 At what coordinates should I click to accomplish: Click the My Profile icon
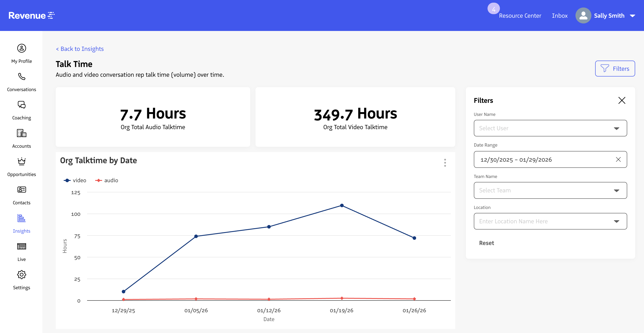pos(21,48)
